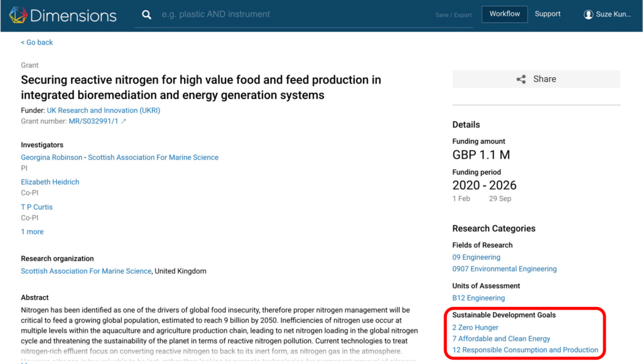Click the search magnifier icon
The image size is (643, 364).
pos(146,14)
